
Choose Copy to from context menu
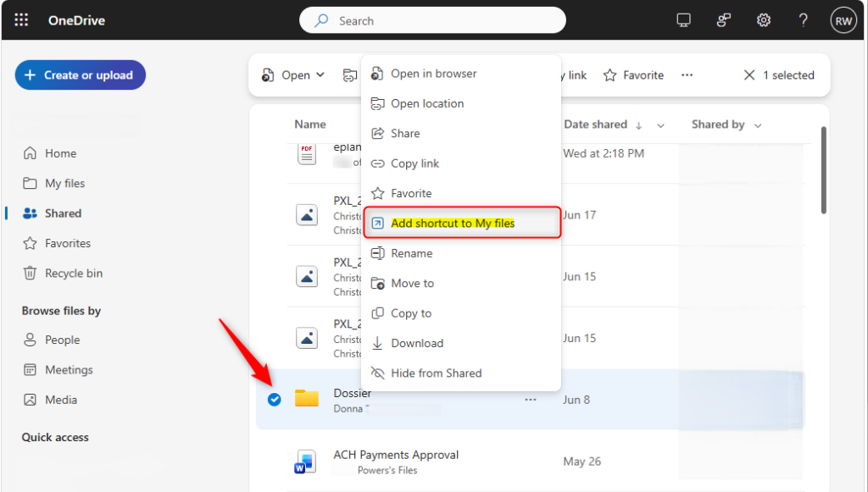pyautogui.click(x=461, y=312)
